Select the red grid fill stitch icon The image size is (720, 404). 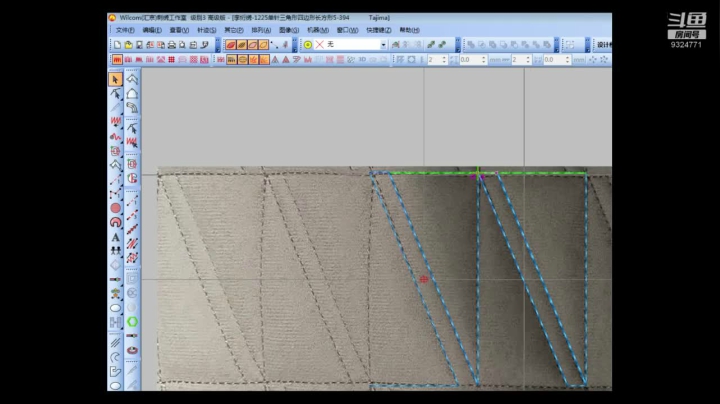pyautogui.click(x=171, y=60)
